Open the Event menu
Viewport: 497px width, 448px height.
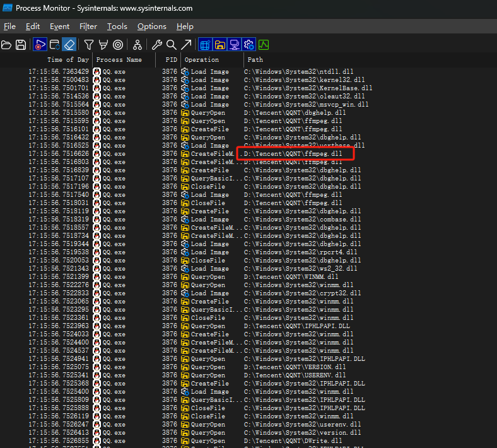click(59, 27)
